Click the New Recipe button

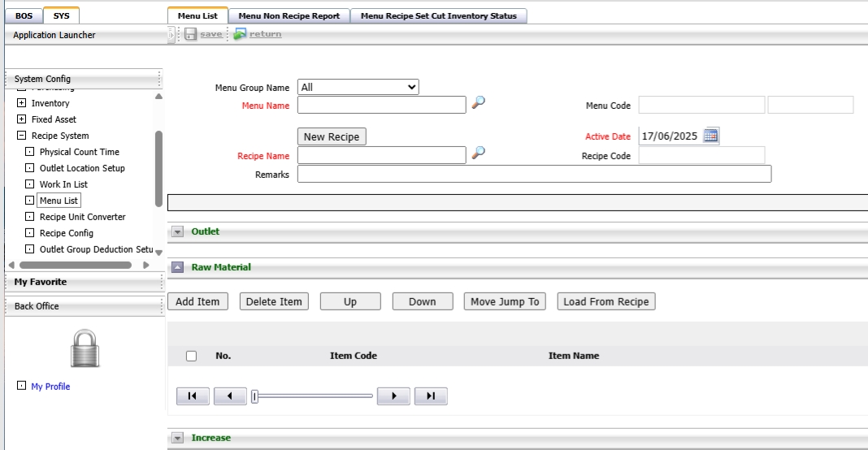click(332, 136)
